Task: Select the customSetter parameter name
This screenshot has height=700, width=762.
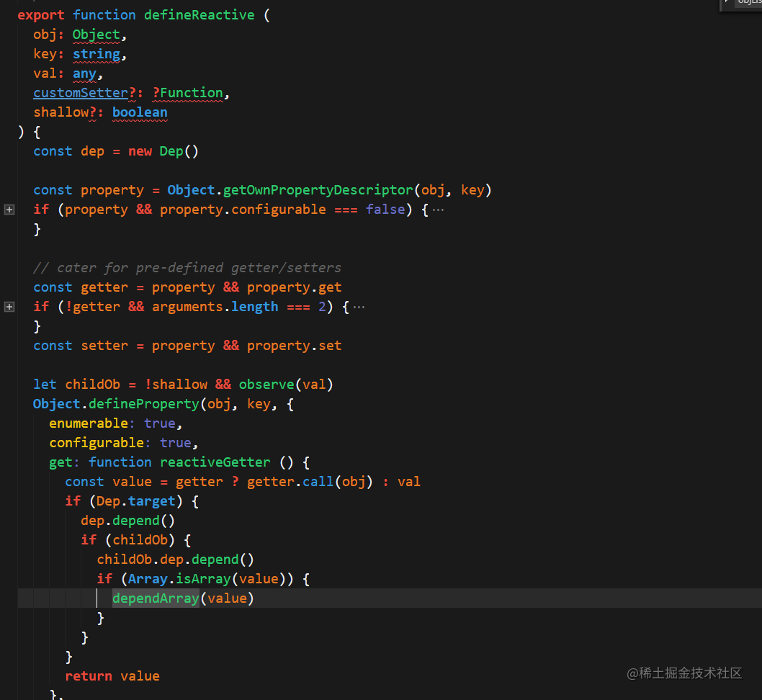Action: coord(81,92)
